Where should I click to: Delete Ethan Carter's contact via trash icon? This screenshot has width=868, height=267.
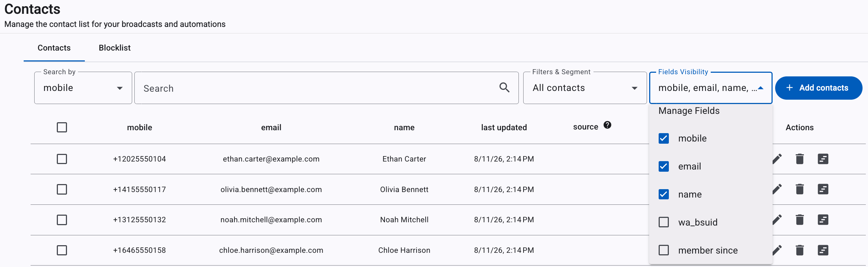coord(800,159)
